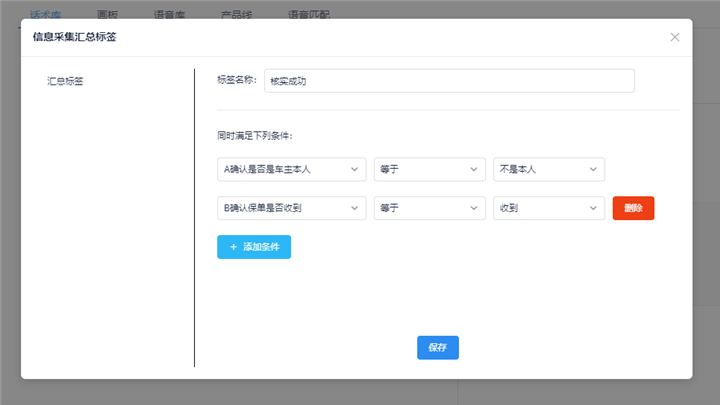Click the blue 保存 button
Image resolution: width=720 pixels, height=405 pixels.
coord(437,347)
